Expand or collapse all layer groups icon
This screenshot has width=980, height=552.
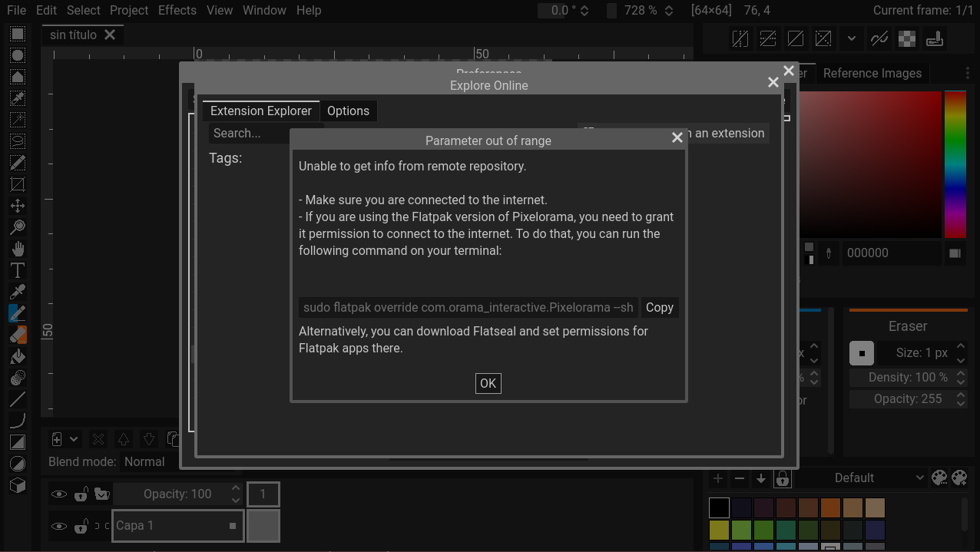pos(102,494)
